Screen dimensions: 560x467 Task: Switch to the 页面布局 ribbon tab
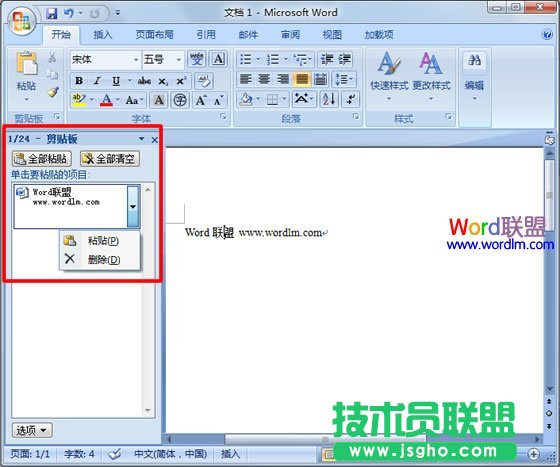click(x=155, y=35)
